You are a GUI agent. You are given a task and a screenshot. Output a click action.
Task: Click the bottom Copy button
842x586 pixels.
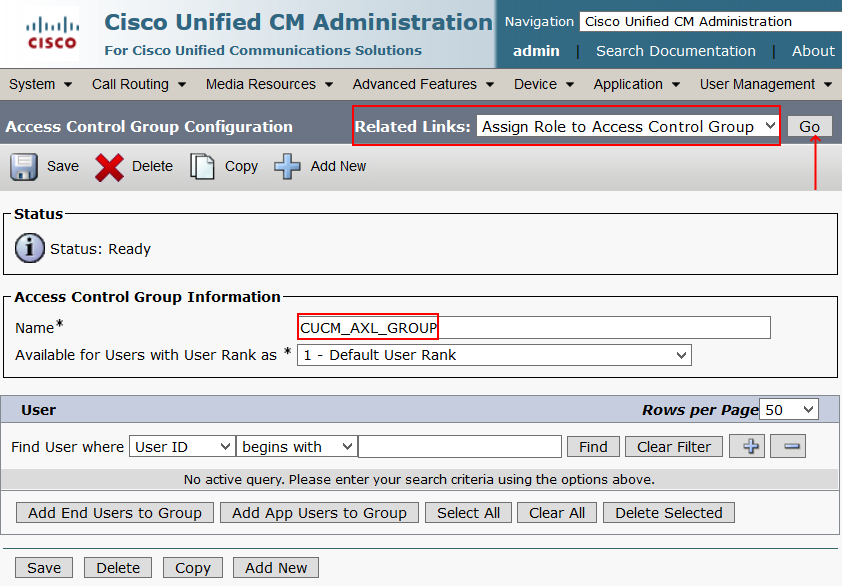[193, 567]
